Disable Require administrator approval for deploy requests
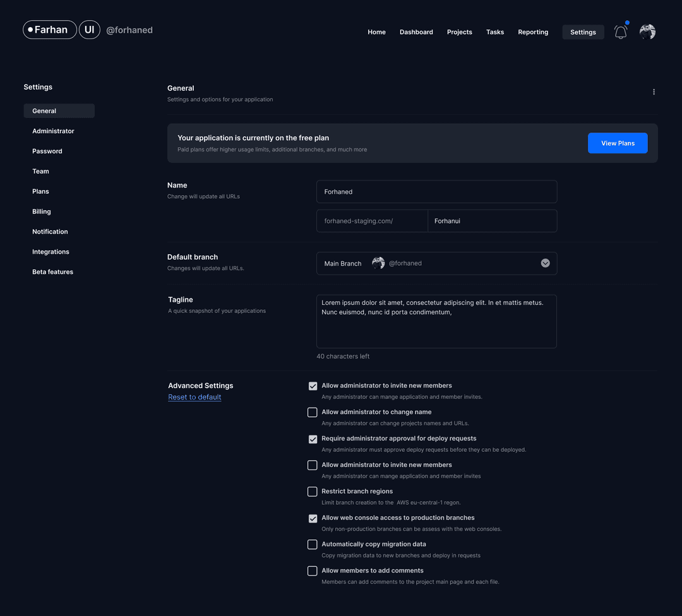682x616 pixels. [313, 439]
